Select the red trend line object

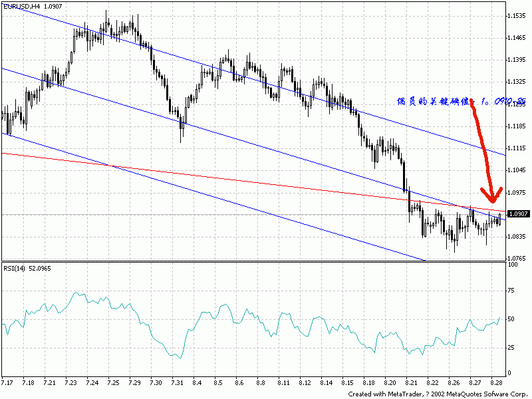pos(254,182)
